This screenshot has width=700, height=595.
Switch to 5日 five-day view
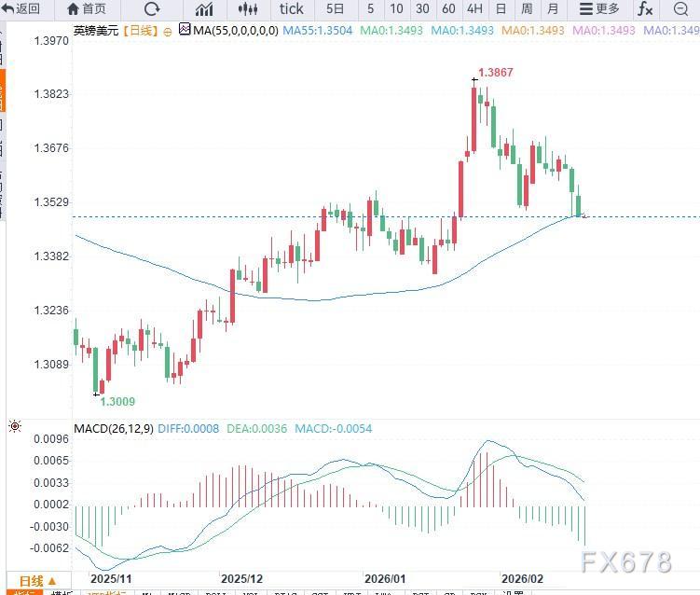point(335,9)
